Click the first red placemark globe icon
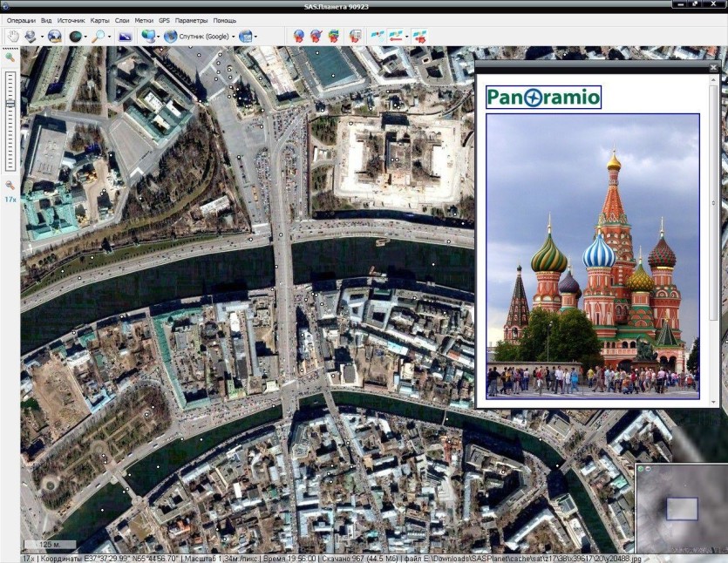The width and height of the screenshot is (728, 563). [x=298, y=37]
